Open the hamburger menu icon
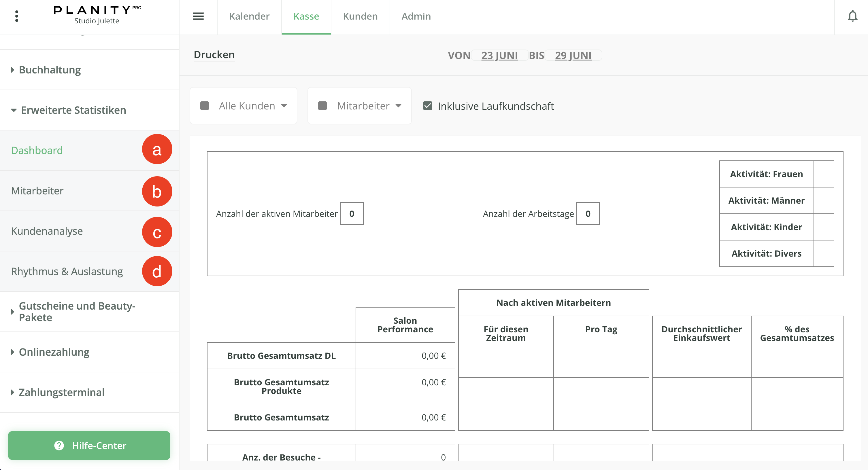 198,16
